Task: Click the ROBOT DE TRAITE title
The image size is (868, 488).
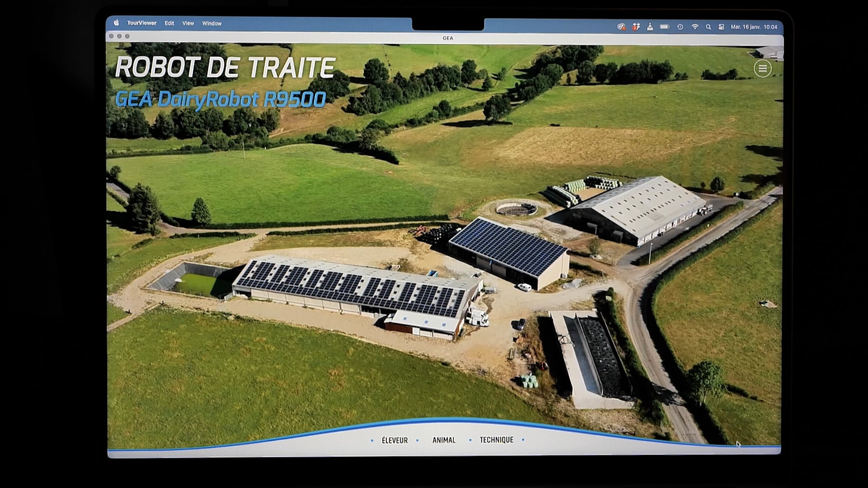Action: tap(225, 67)
